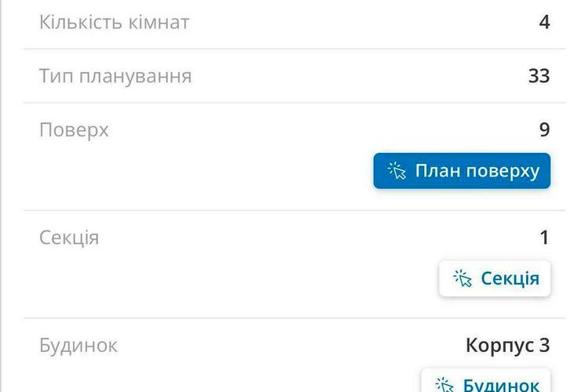Image resolution: width=588 pixels, height=392 pixels.
Task: Open the Секція section button
Action: pyautogui.click(x=495, y=278)
